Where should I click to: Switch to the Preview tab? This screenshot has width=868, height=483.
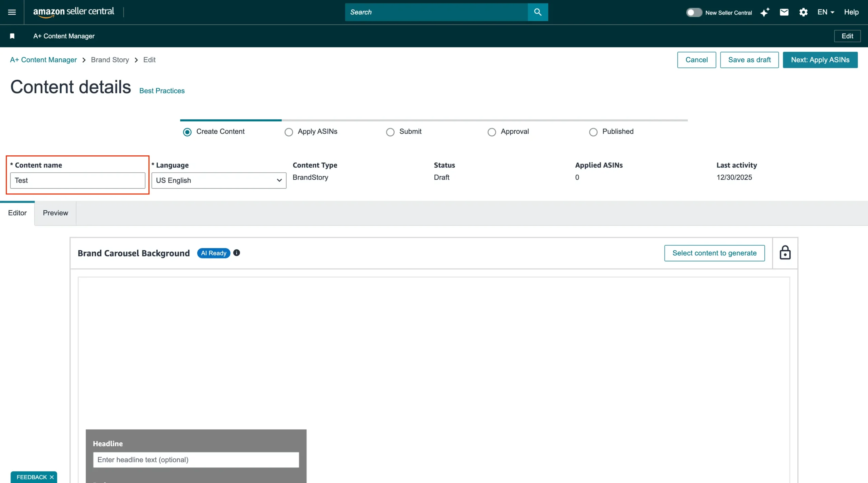click(x=55, y=213)
